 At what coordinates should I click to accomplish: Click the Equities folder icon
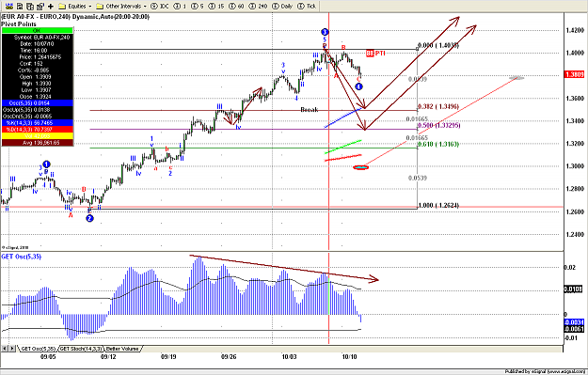point(62,6)
